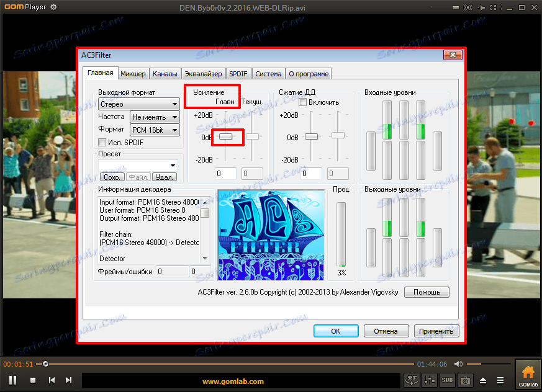The width and height of the screenshot is (542, 392).
Task: Click the GOM Player logo
Action: pos(25,7)
